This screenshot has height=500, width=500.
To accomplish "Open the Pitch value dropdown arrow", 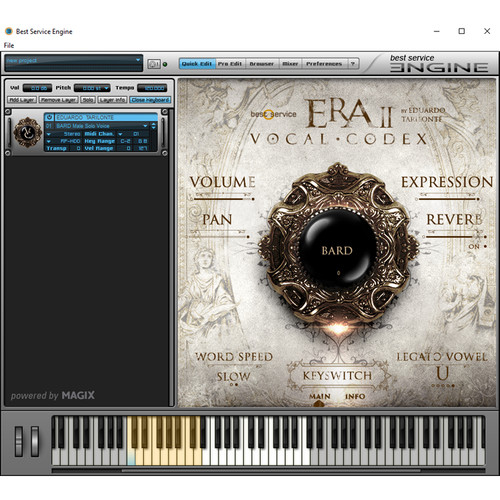I will coord(106,88).
